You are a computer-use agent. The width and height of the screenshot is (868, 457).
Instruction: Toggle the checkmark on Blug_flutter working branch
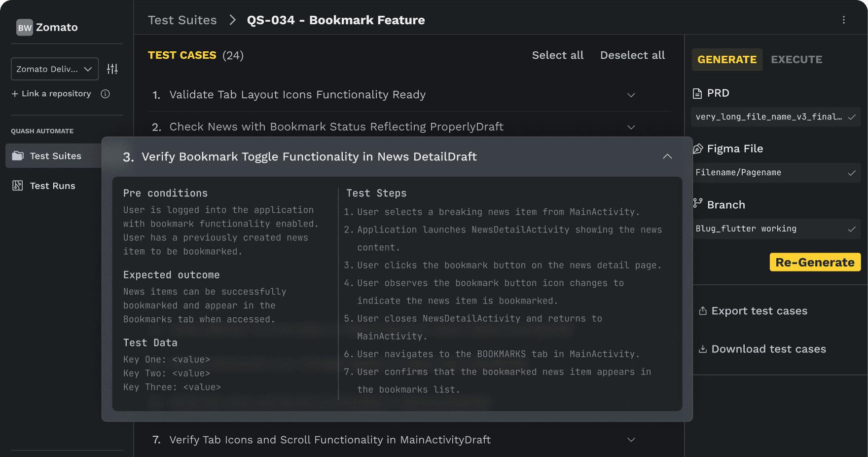tap(852, 229)
